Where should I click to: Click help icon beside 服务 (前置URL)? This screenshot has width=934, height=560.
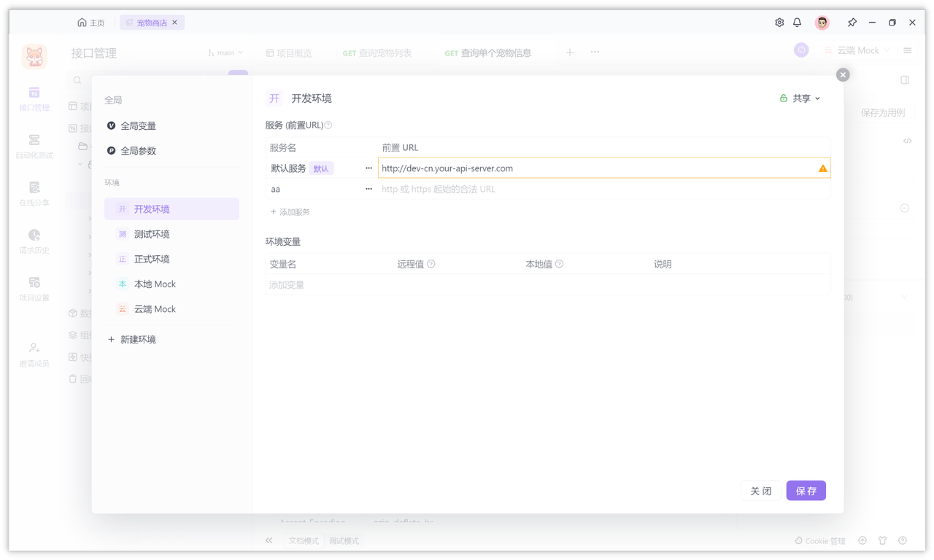[x=328, y=125]
